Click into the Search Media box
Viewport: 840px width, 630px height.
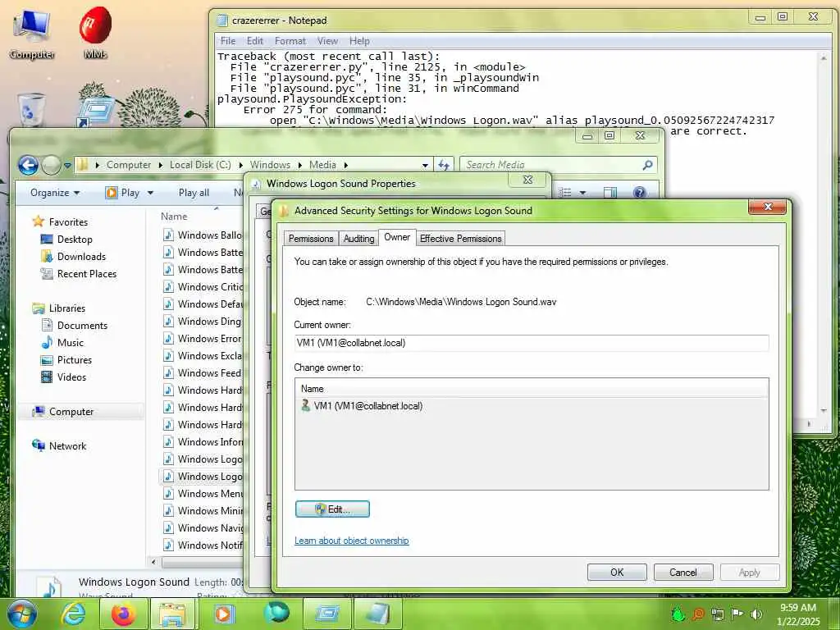[x=552, y=165]
